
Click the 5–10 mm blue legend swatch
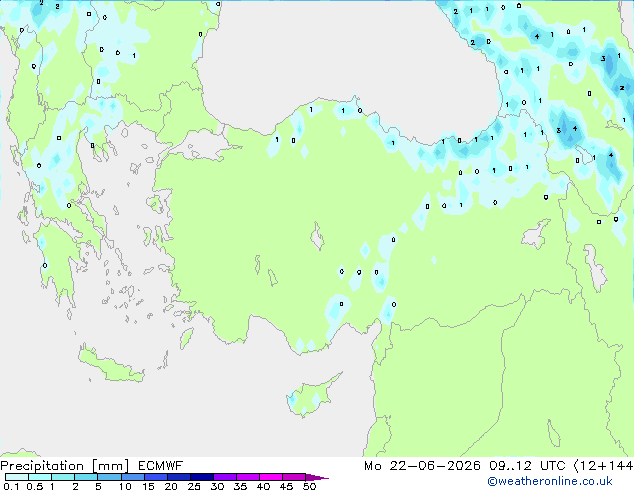109,477
